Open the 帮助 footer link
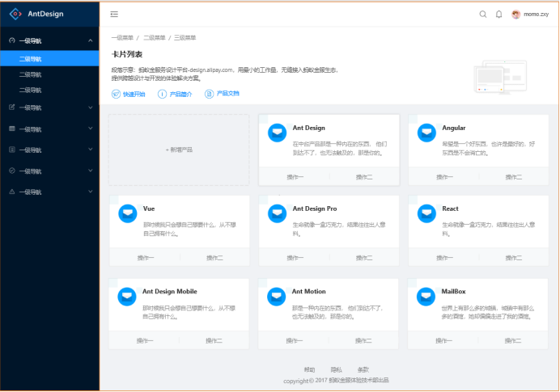560x392 pixels. (309, 369)
